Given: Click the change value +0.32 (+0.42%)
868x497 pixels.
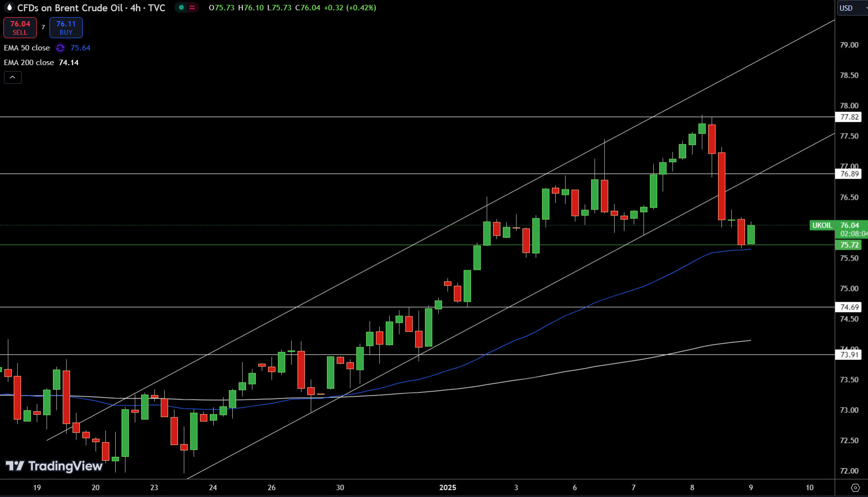Looking at the screenshot, I should pyautogui.click(x=350, y=8).
